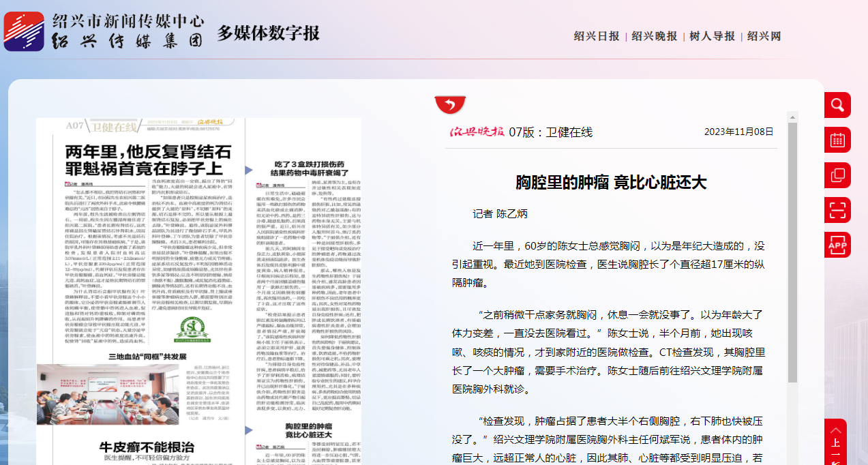
Task: Click the 绍兴晚报 red masthead logo
Action: pos(477,132)
